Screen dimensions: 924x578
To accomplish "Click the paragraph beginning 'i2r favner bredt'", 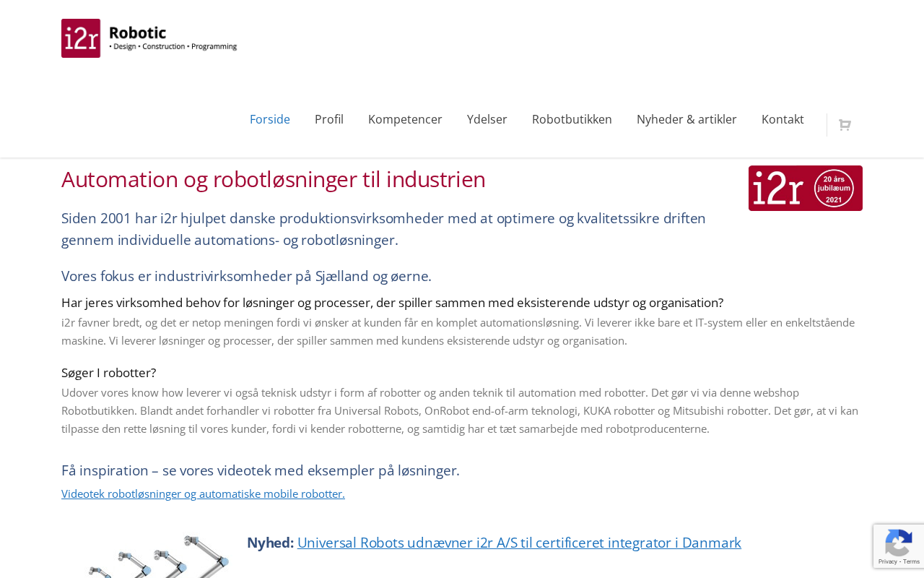I will (x=458, y=332).
